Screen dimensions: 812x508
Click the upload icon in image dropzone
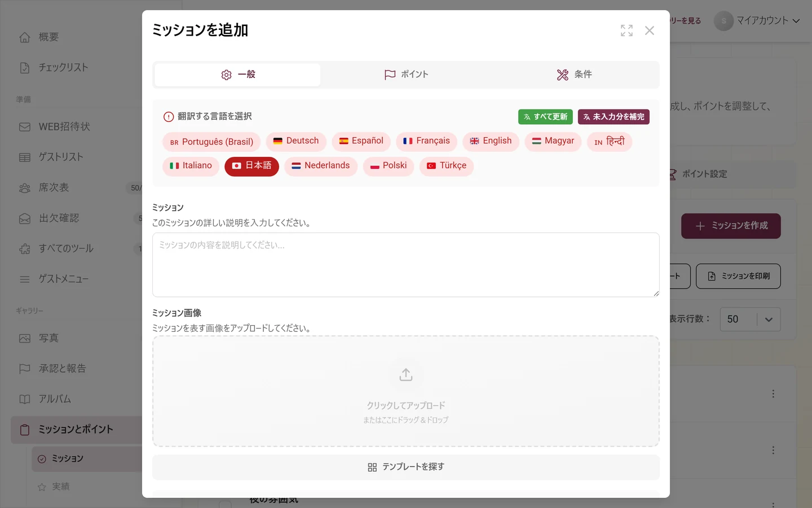tap(406, 375)
